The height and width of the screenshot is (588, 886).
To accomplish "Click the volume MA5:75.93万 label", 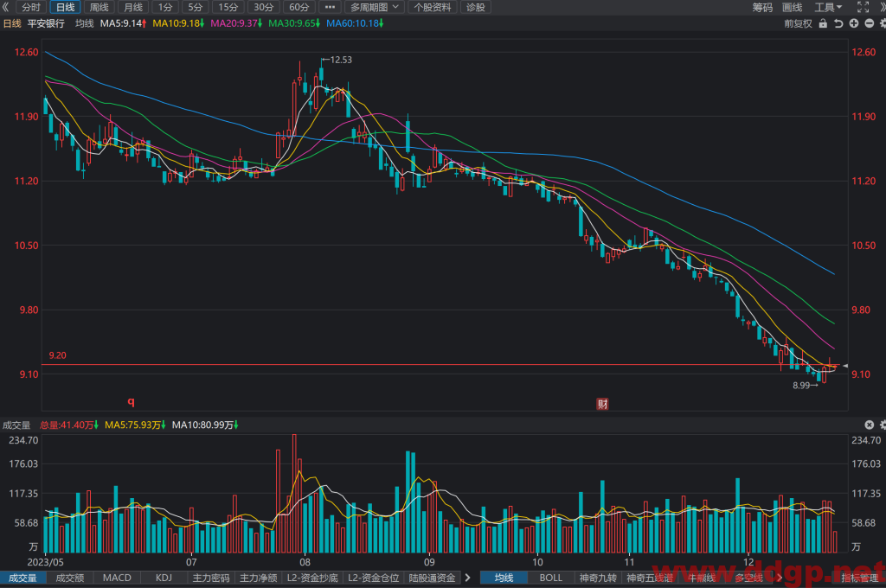I will pyautogui.click(x=134, y=425).
